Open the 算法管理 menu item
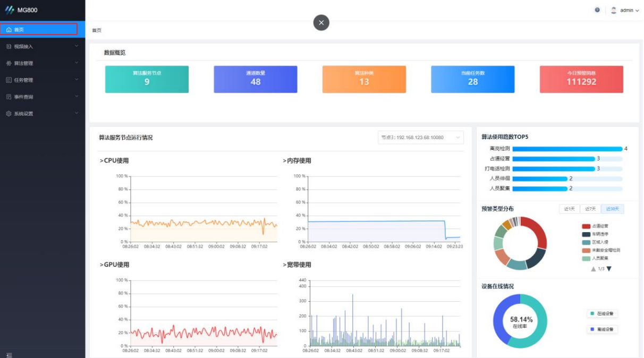This screenshot has width=644, height=358. (43, 63)
